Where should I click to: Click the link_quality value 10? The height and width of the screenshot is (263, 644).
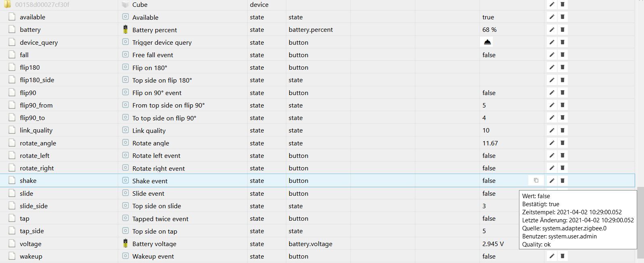486,130
